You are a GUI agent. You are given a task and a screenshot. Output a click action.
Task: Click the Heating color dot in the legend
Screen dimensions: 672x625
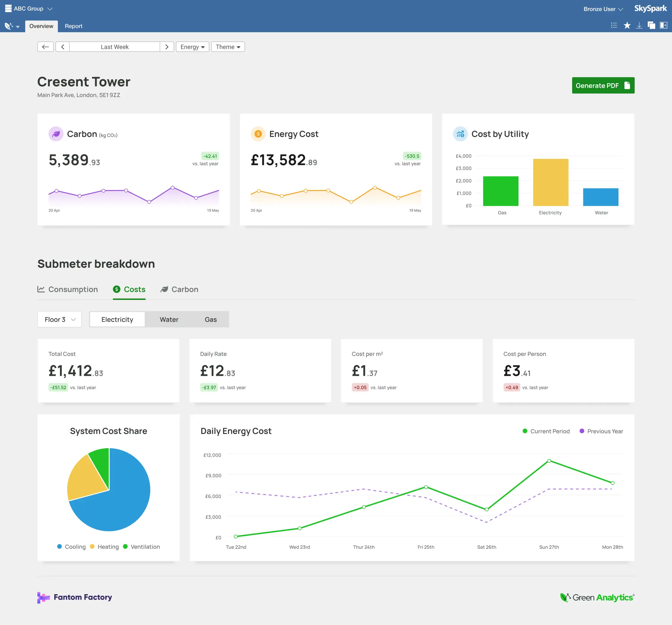tap(92, 547)
